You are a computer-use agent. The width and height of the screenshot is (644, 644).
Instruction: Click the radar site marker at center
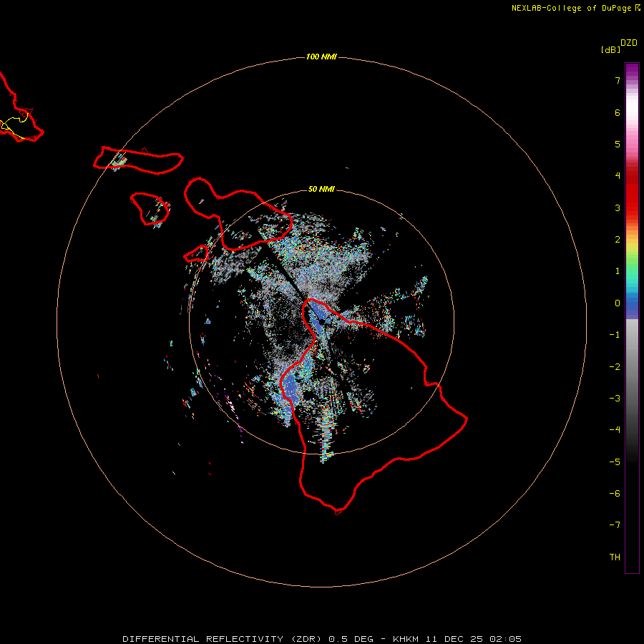[321, 322]
